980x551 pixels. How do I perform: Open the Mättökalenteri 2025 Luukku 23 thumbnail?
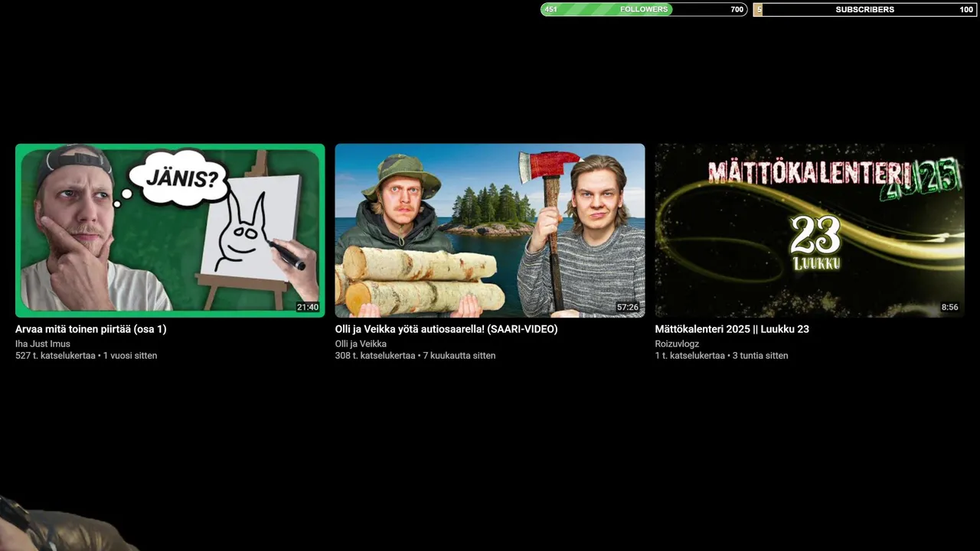click(x=810, y=230)
